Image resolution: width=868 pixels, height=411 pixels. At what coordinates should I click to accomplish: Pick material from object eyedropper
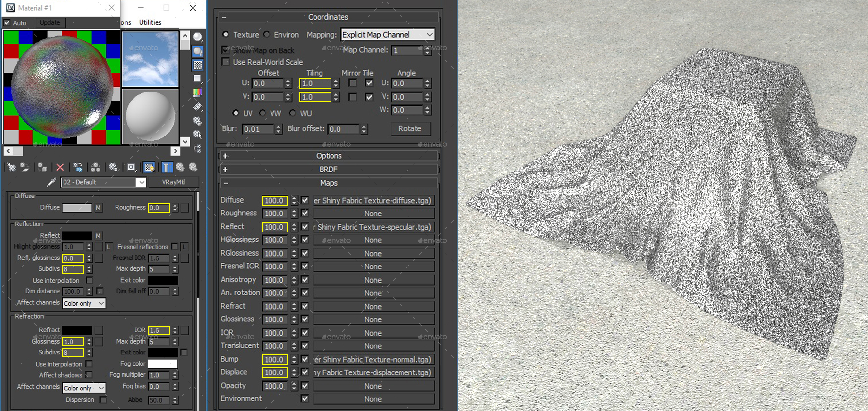[x=51, y=182]
